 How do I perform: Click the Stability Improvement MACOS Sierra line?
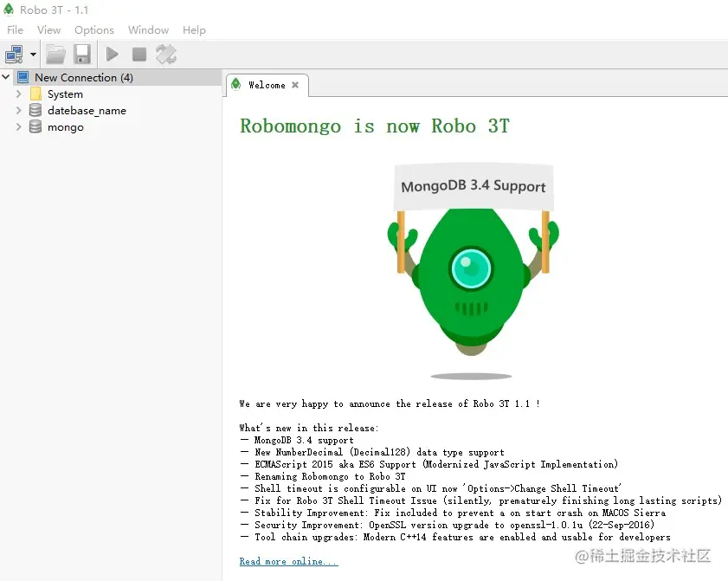click(453, 513)
